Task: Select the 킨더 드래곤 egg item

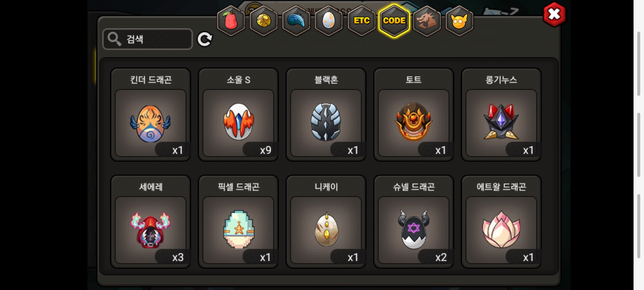Action: point(151,115)
